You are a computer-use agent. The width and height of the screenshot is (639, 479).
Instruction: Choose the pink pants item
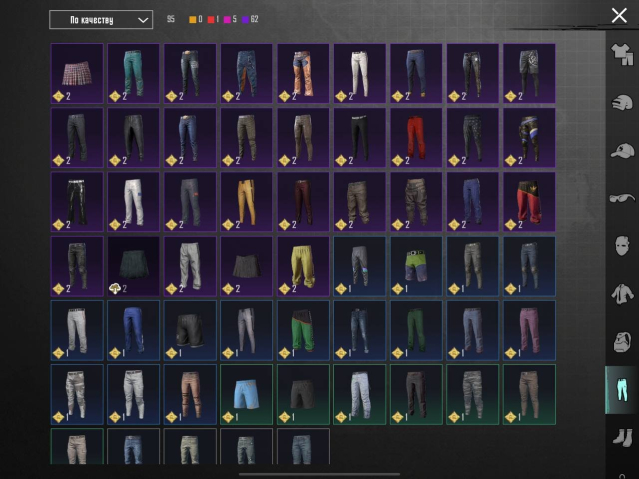tap(529, 329)
